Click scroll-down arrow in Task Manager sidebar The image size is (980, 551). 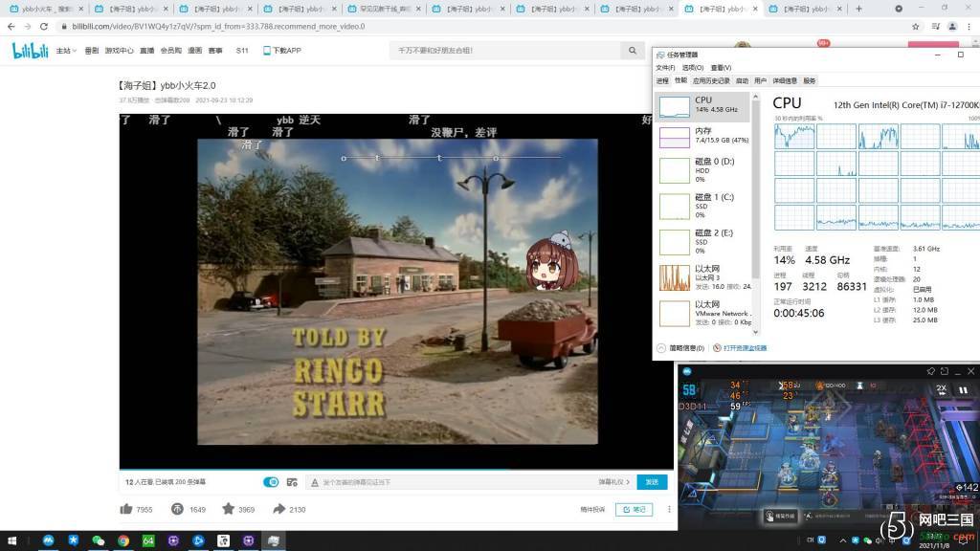[755, 332]
